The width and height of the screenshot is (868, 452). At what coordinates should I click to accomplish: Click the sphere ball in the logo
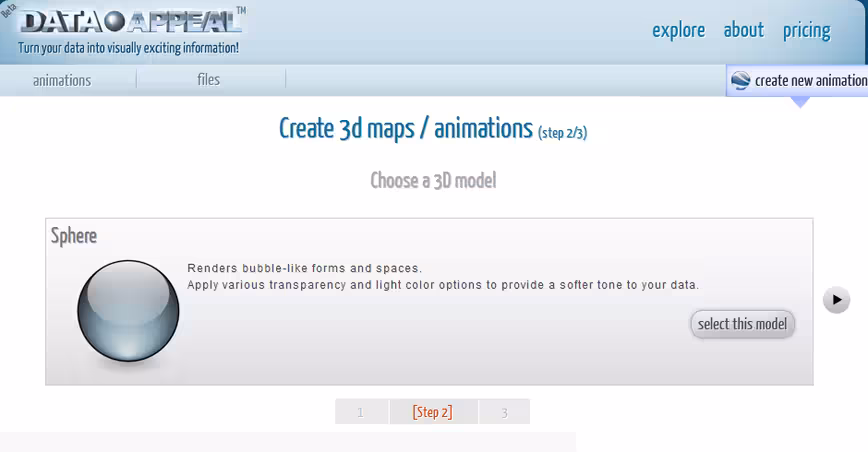(115, 22)
